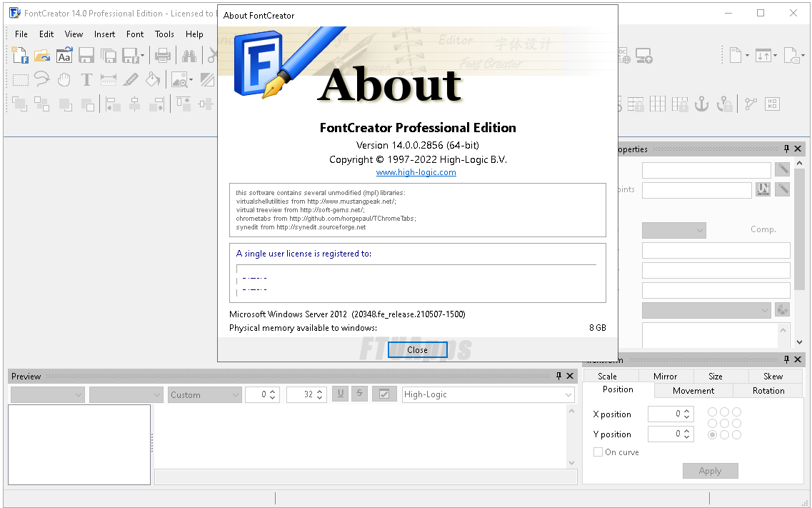Click the Save All stacked disks icon

coord(109,56)
